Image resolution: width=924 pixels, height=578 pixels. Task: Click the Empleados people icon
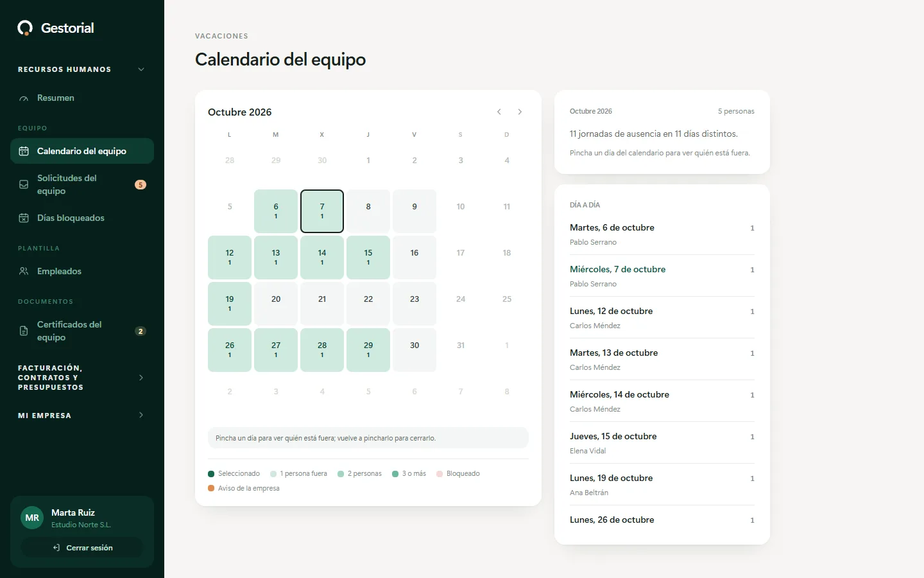click(x=24, y=271)
